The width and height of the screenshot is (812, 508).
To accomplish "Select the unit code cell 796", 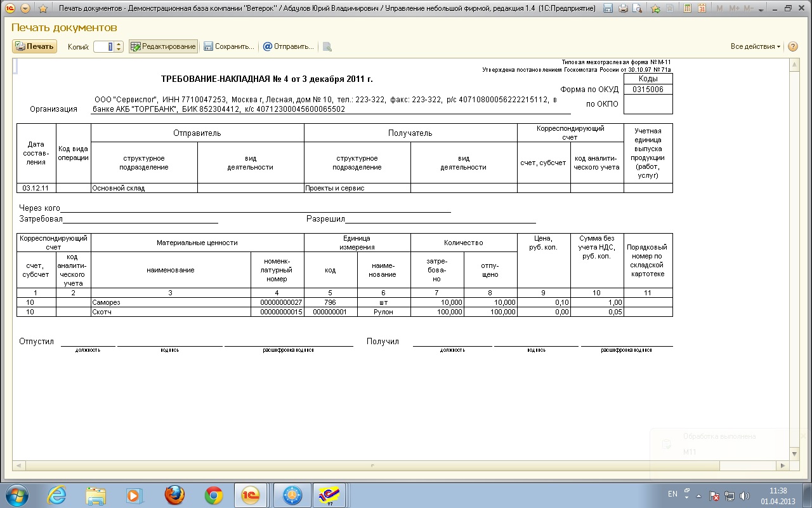I will point(331,302).
